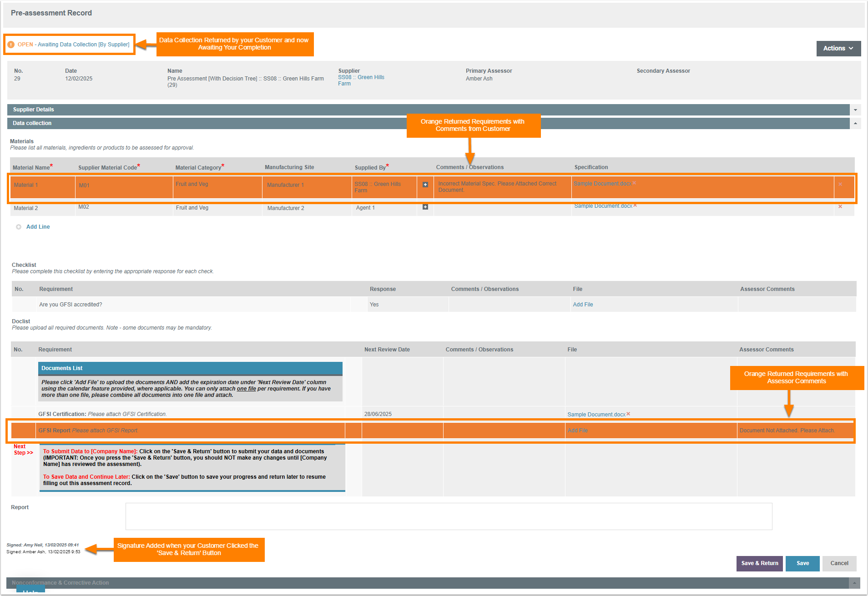Expand the Nonconformance & Corrective Action section
Image resolution: width=868 pixels, height=596 pixels.
854,583
